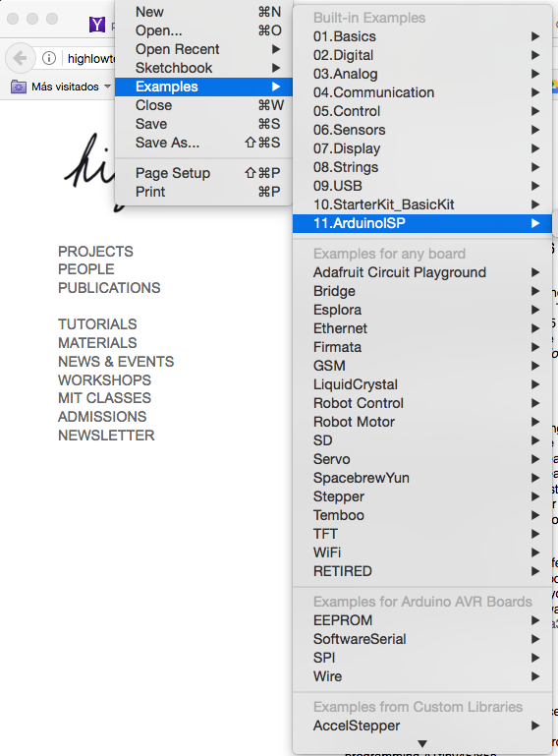Open Robot Motor examples
The image size is (558, 756).
point(422,422)
